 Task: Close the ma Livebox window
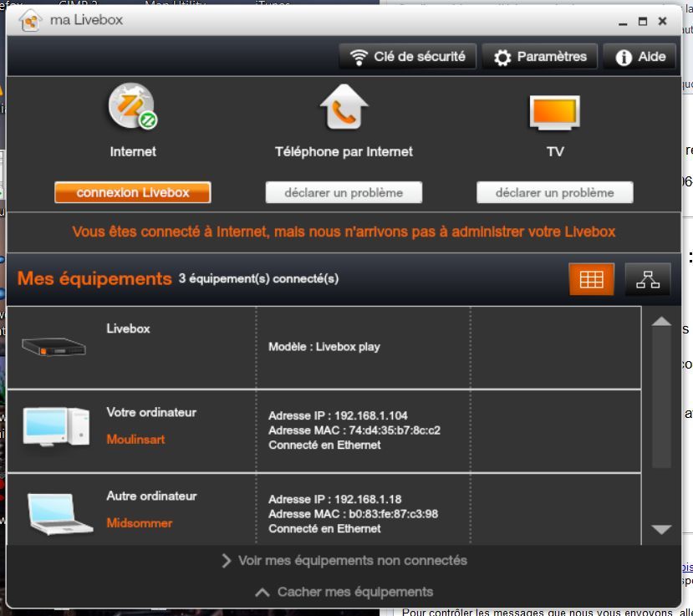pyautogui.click(x=662, y=21)
